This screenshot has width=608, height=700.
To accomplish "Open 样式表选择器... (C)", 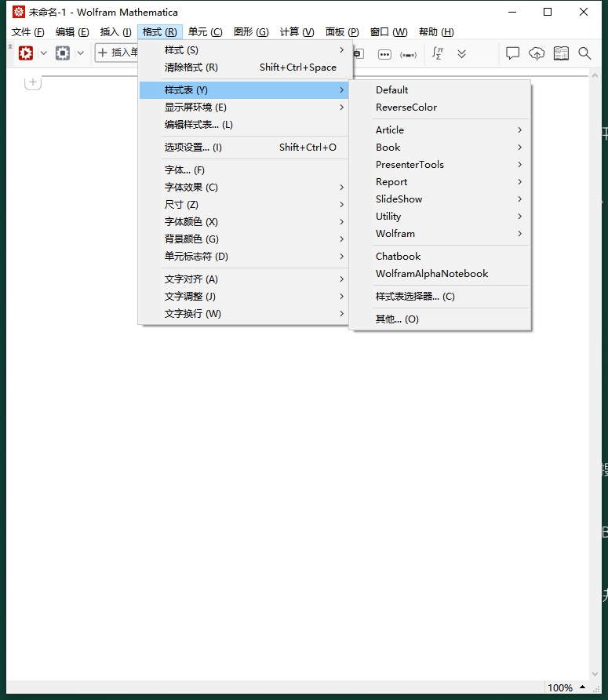I will [x=440, y=297].
